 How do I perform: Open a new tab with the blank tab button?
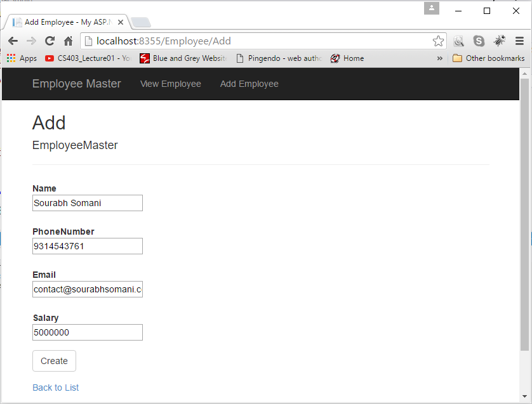click(x=141, y=22)
